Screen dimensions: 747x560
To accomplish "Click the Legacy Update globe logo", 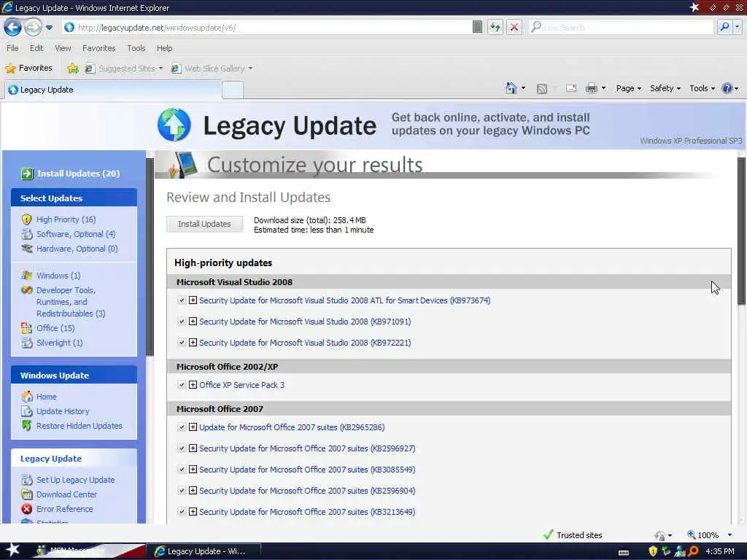I will point(174,125).
